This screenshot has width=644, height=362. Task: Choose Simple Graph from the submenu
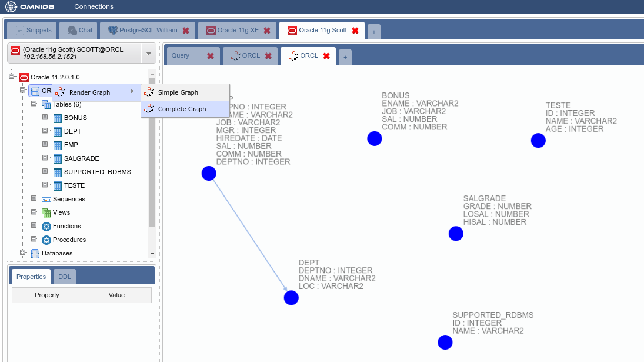[x=178, y=92]
